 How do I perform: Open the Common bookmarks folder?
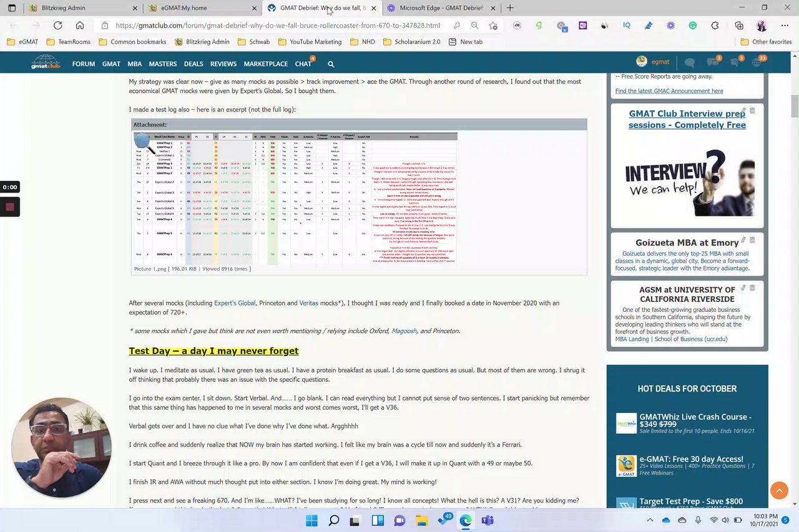pos(132,42)
